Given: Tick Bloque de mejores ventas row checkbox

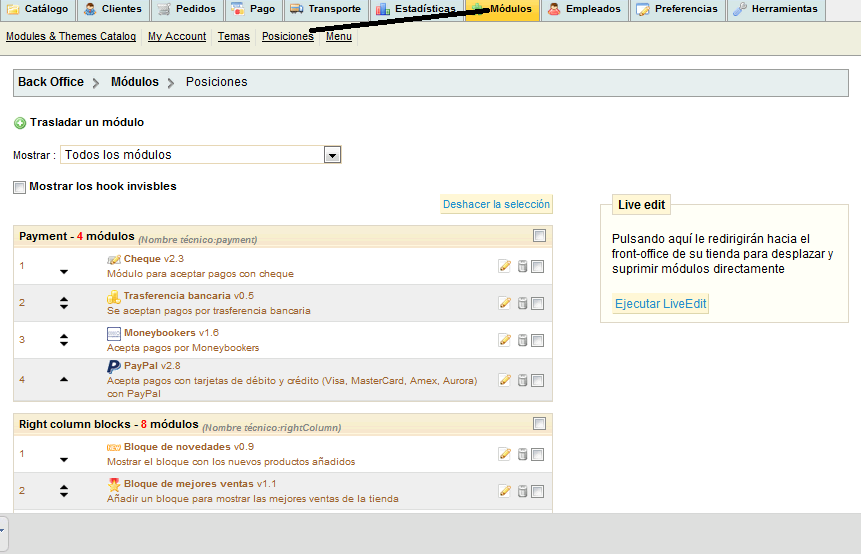Looking at the screenshot, I should (x=538, y=491).
